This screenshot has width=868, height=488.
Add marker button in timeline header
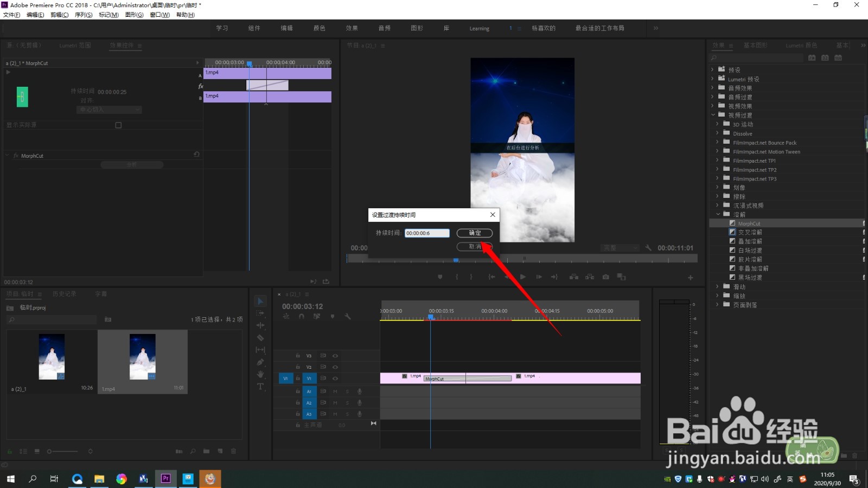(333, 316)
